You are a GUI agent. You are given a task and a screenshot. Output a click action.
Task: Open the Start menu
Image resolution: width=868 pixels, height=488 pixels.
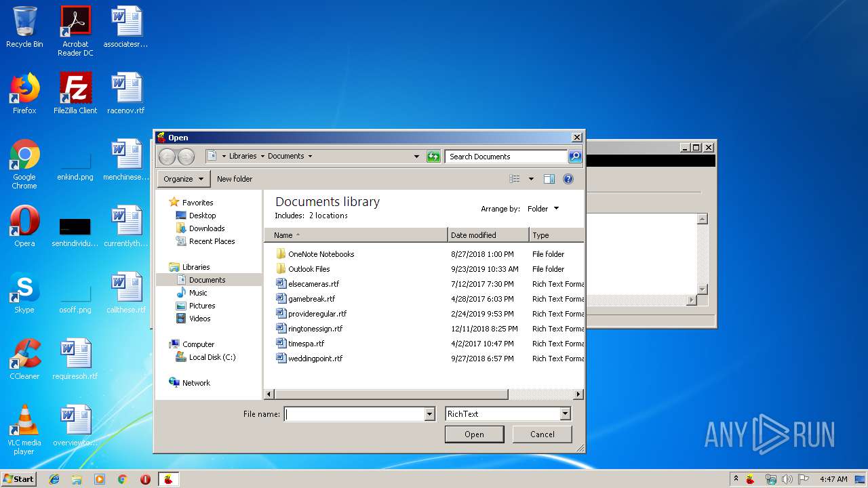(18, 479)
